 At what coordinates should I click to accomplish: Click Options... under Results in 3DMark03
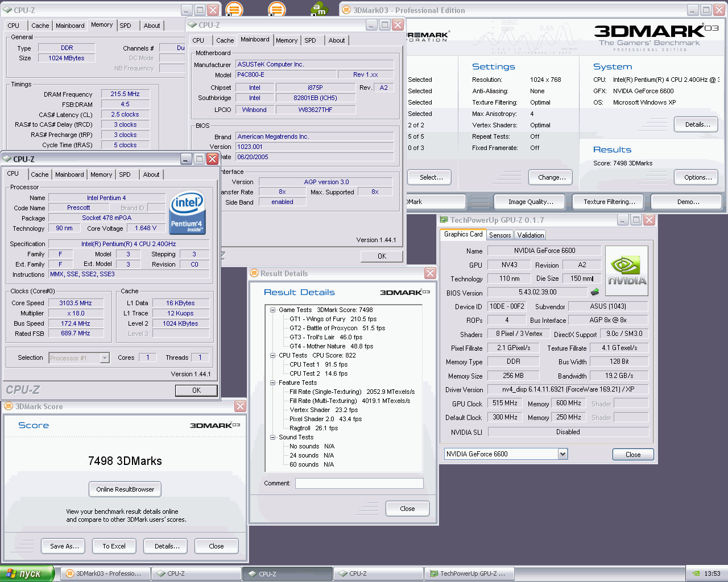(697, 177)
